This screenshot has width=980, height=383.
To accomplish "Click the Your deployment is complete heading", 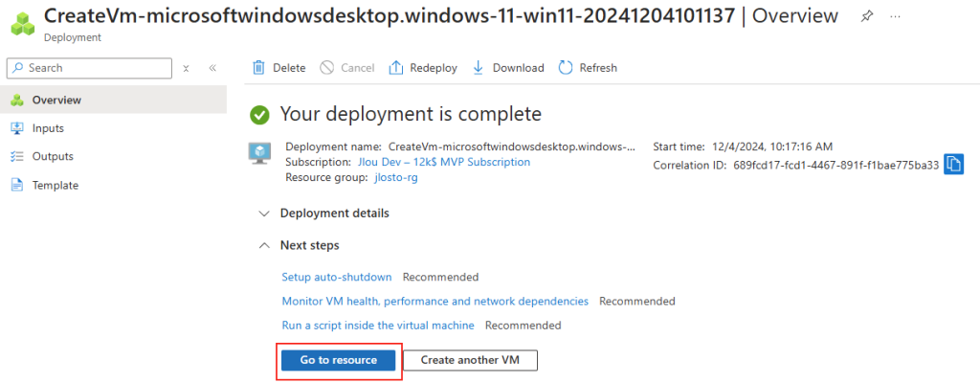I will (x=411, y=114).
